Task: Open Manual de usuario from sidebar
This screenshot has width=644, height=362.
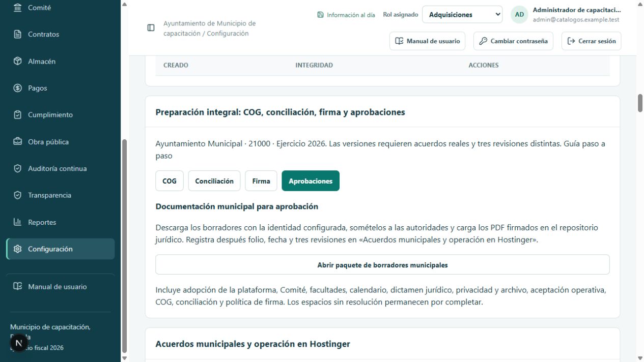Action: (60, 287)
